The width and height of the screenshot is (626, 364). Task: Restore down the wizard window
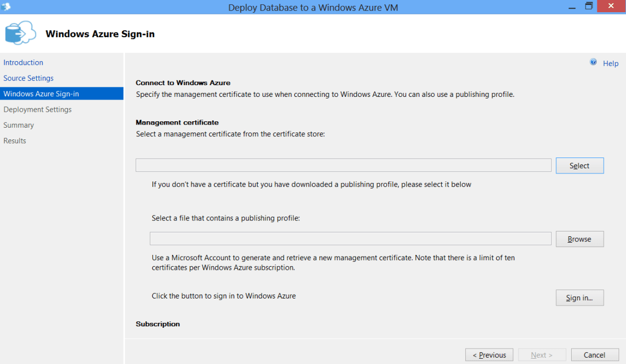point(589,6)
